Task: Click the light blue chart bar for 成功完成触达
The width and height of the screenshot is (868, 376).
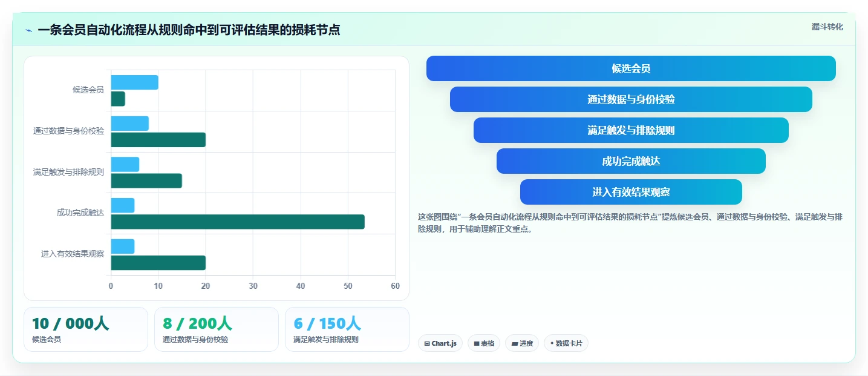Action: [122, 205]
